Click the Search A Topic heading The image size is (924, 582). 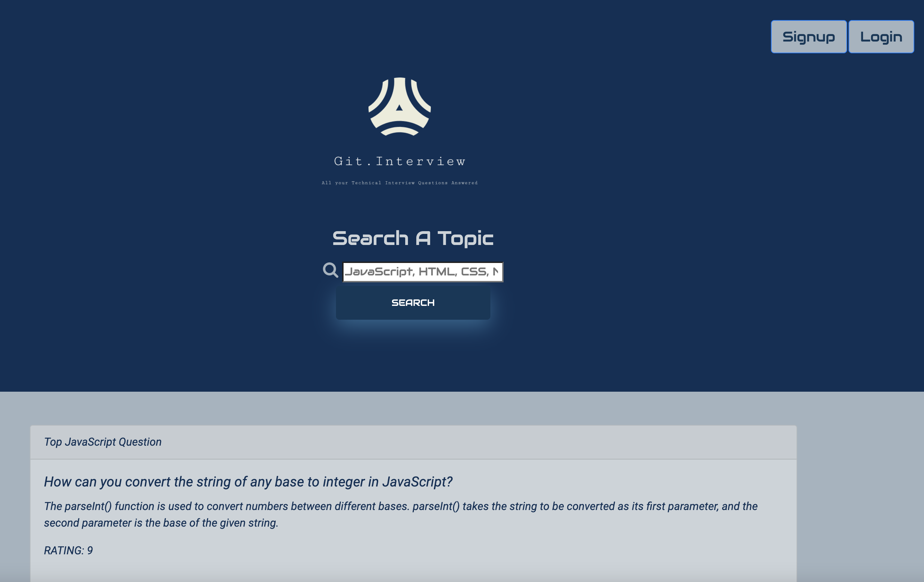point(412,238)
